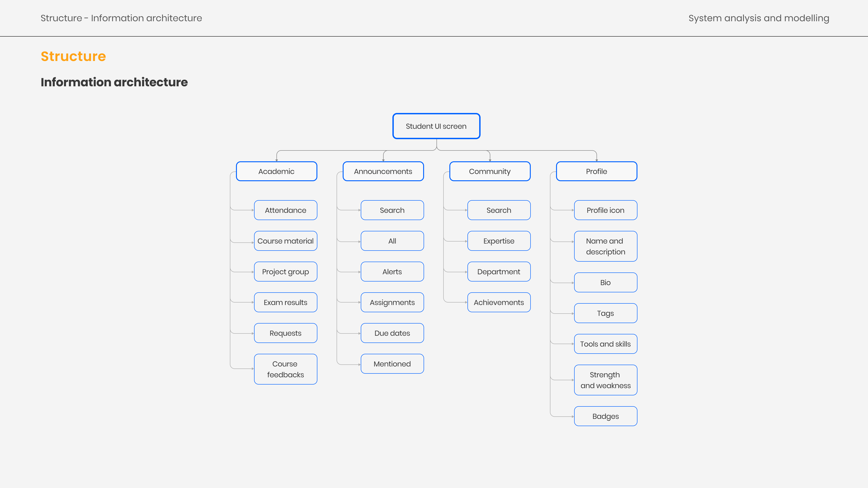Click the Mentioned node
868x488 pixels.
tap(392, 363)
